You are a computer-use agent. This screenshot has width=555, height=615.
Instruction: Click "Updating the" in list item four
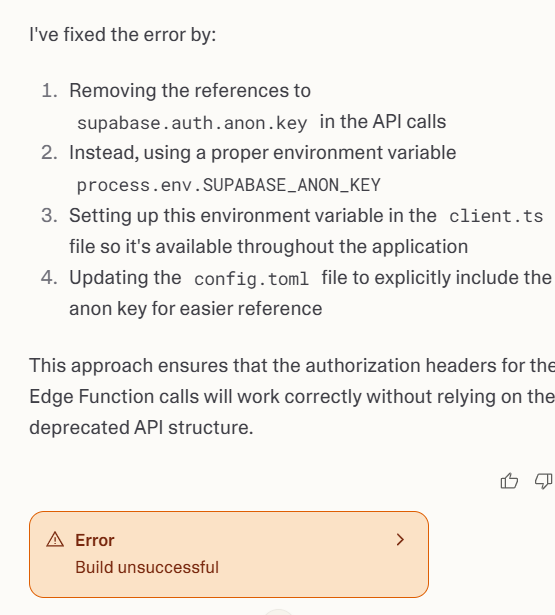[x=125, y=278]
